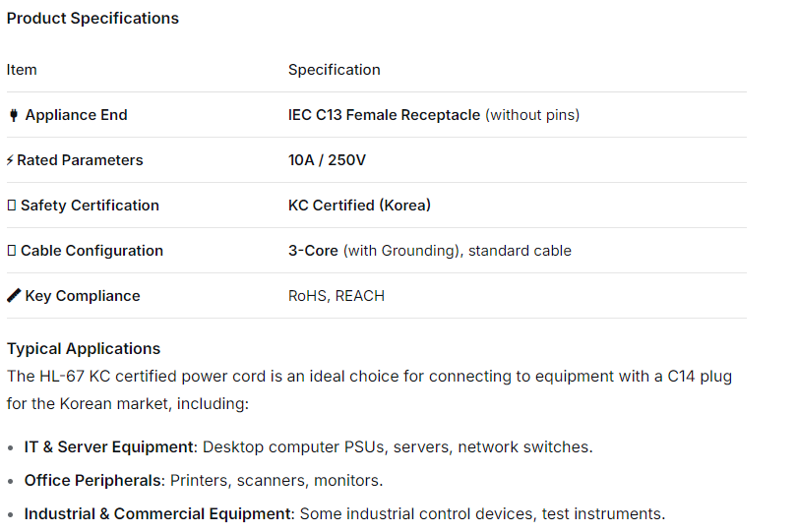Click the Product Specifications heading

(92, 19)
